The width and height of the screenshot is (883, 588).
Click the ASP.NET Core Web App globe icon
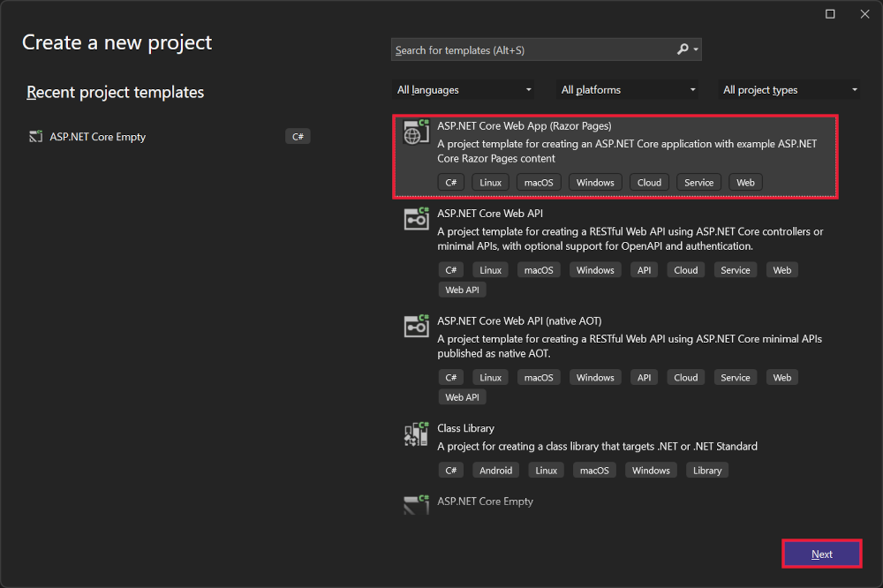[416, 132]
